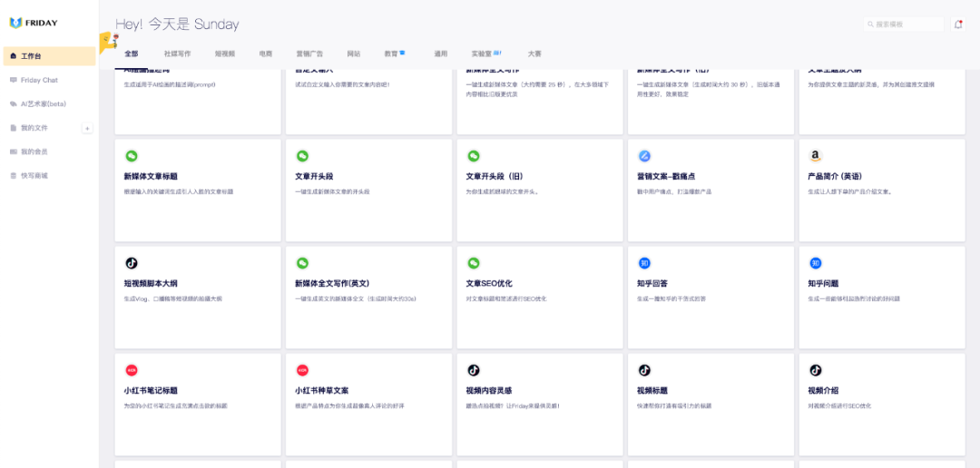Click the Amazon icon on 产品简介(英语) card
This screenshot has width=980, height=468.
[x=815, y=156]
